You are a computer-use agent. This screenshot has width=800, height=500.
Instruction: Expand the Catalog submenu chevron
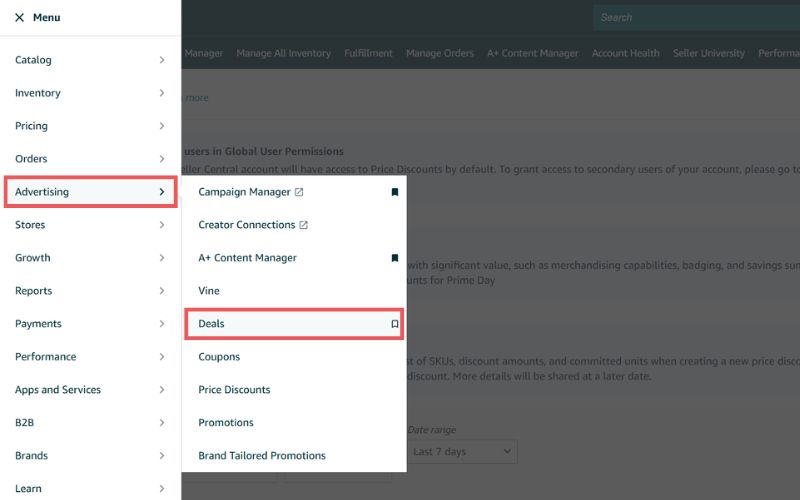point(162,60)
